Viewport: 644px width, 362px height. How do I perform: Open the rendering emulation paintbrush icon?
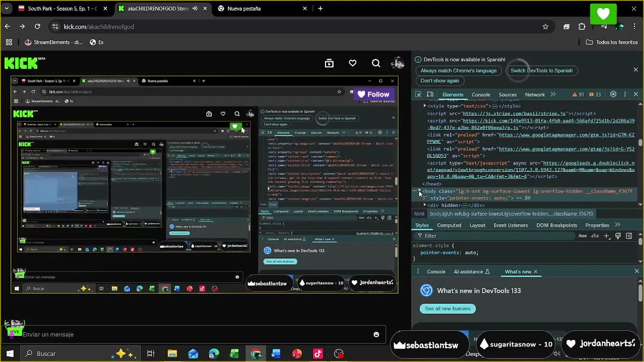click(618, 236)
